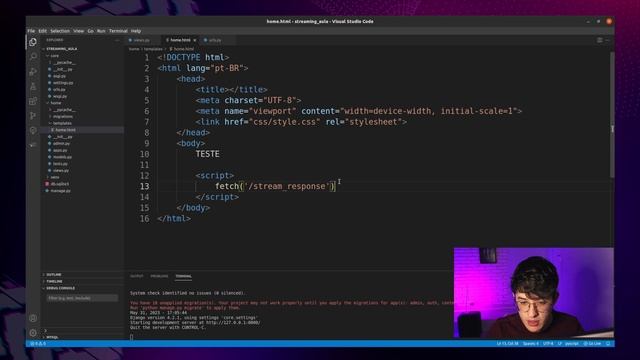Open the Selection menu
Image resolution: width=640 pixels, height=360 pixels.
[60, 31]
